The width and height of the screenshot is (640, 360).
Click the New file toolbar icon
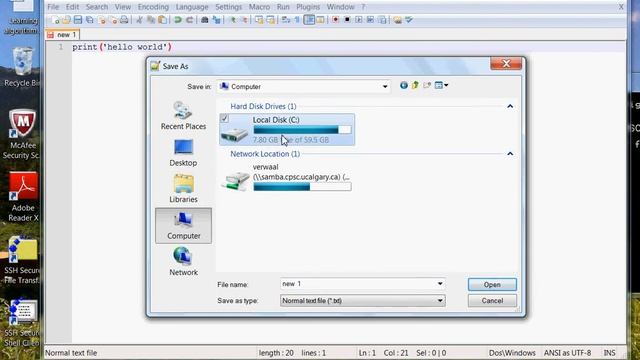click(56, 20)
